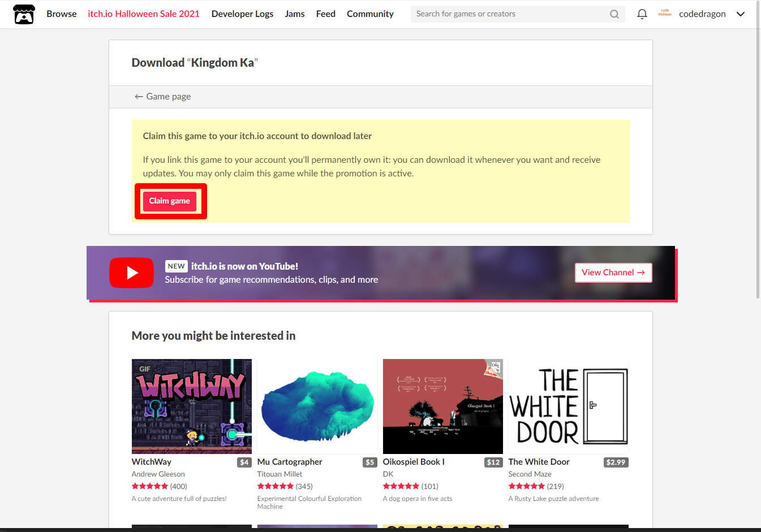Open the Browse menu
The width and height of the screenshot is (761, 532).
click(x=62, y=14)
